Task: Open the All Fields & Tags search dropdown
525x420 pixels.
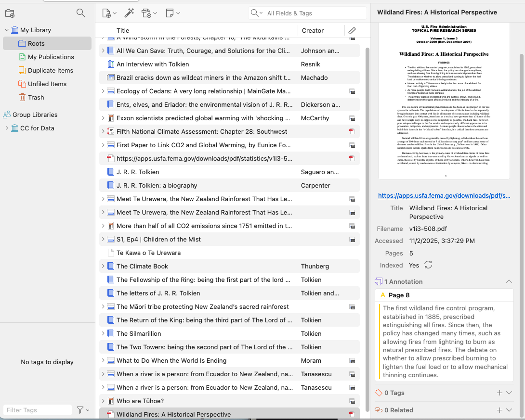Action: 257,13
